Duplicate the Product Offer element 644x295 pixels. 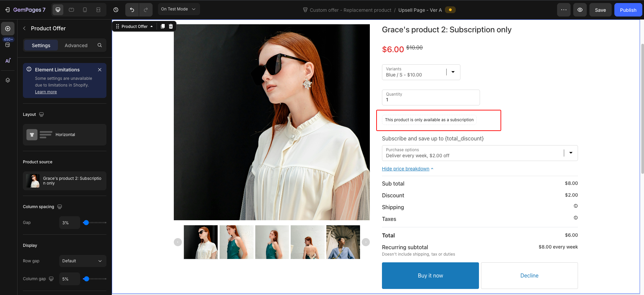163,26
